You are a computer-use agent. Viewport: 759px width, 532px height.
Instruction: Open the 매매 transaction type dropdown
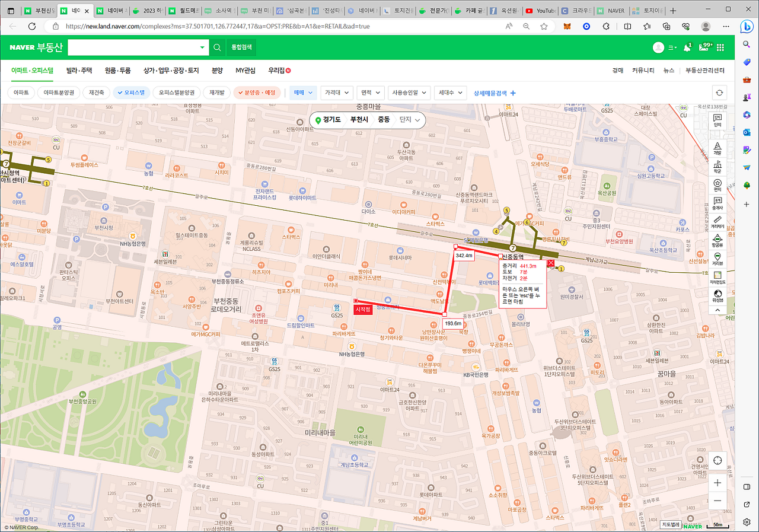point(303,93)
